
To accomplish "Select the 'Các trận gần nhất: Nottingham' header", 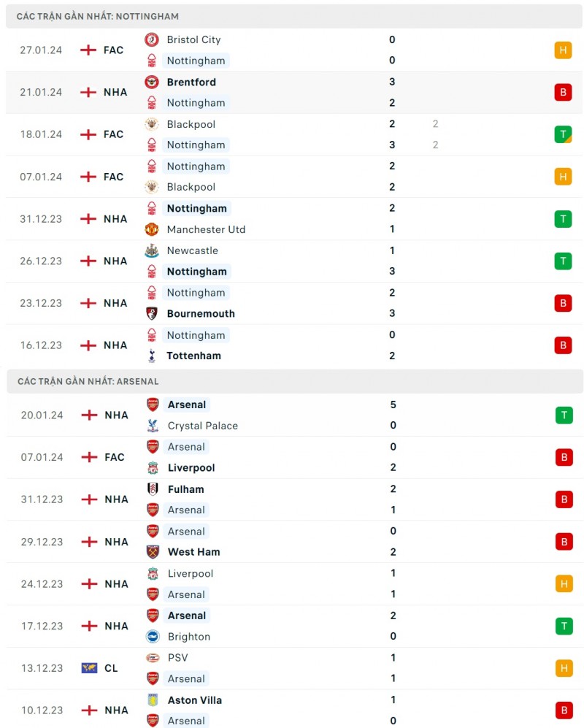I will click(x=98, y=16).
